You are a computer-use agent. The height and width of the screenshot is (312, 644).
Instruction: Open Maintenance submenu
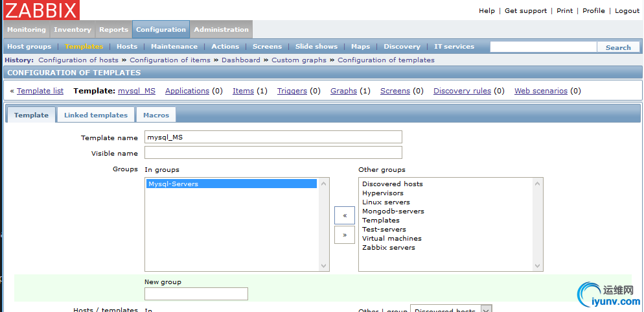(x=174, y=47)
